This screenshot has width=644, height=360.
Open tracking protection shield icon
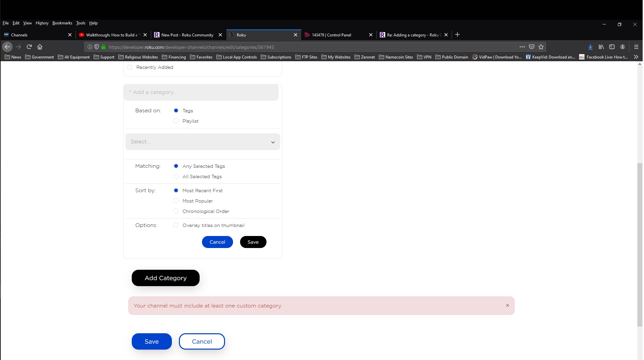[x=97, y=47]
